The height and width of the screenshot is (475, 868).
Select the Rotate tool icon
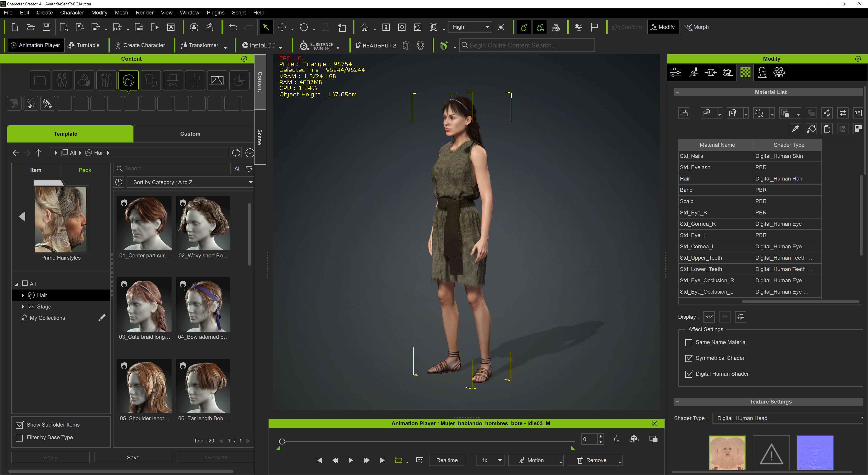304,27
